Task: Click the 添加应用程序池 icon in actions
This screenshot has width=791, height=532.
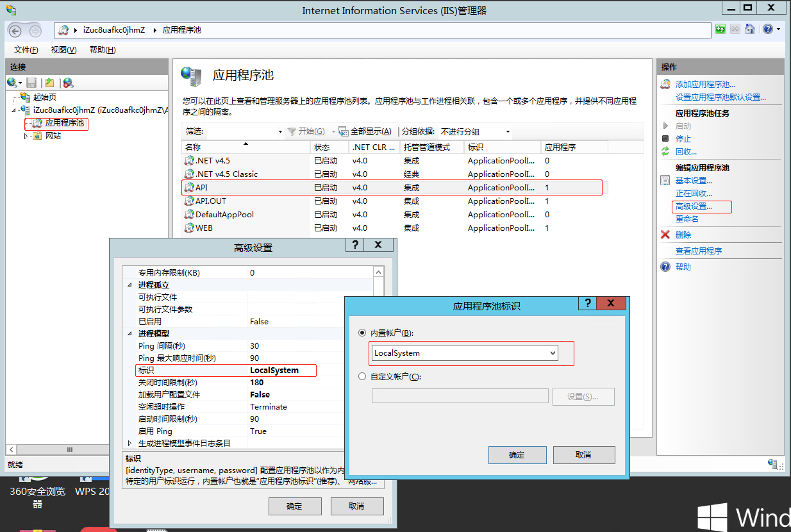Action: (x=665, y=84)
